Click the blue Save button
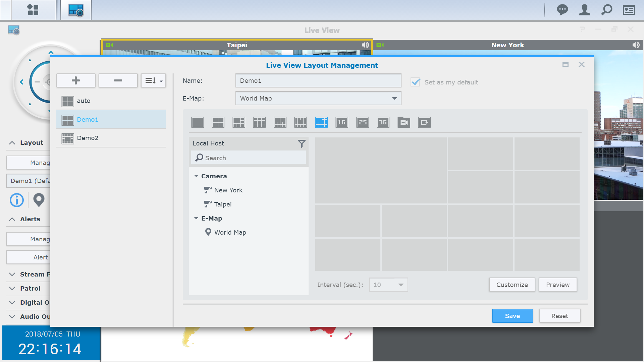 (x=513, y=316)
